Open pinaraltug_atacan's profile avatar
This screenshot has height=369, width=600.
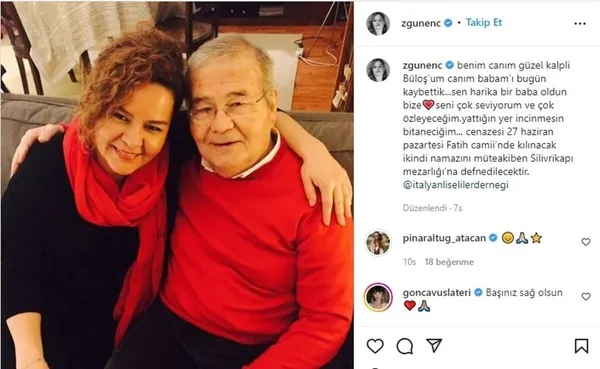coord(378,243)
